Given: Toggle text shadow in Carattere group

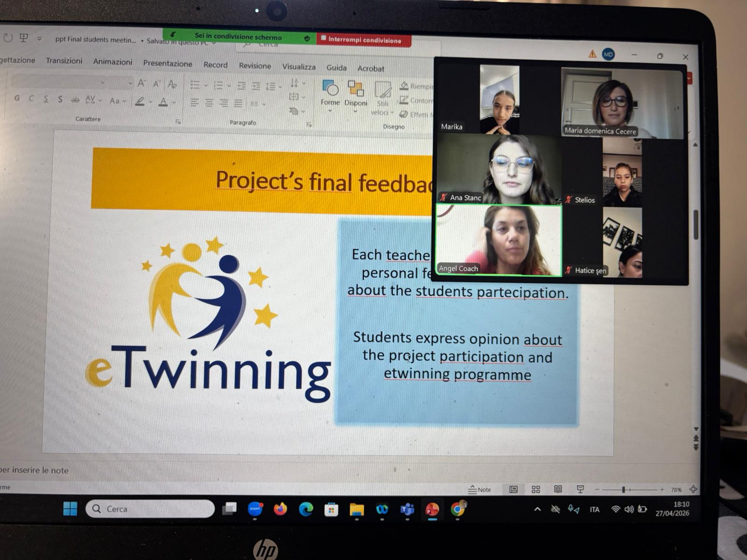Looking at the screenshot, I should click(x=60, y=99).
